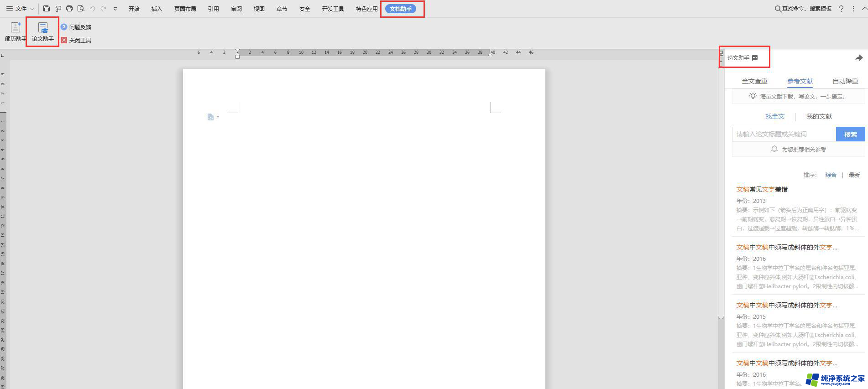Screen dimensions: 868x389
Task: Open the 2016 result 文稿中须写成斜体的外文字 under 文稿常见文字差错
Action: click(787, 247)
